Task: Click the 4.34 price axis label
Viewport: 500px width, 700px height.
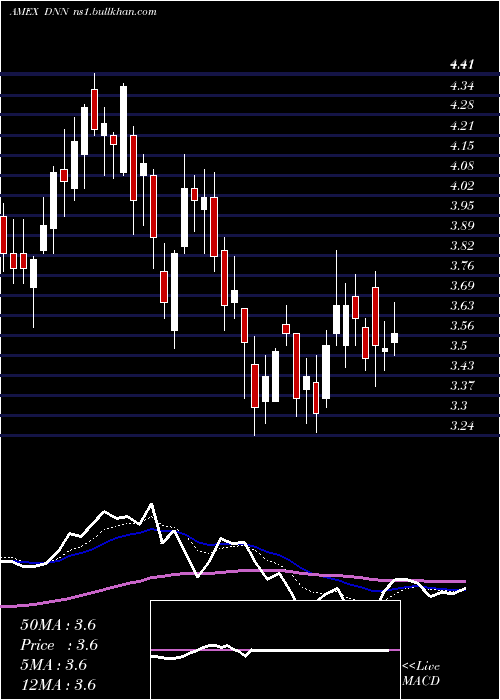Action: 462,85
